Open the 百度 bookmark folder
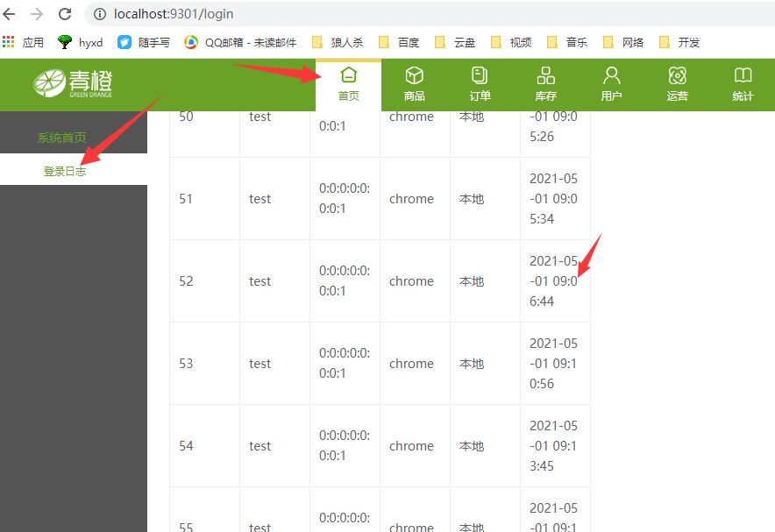775x532 pixels. coord(399,42)
